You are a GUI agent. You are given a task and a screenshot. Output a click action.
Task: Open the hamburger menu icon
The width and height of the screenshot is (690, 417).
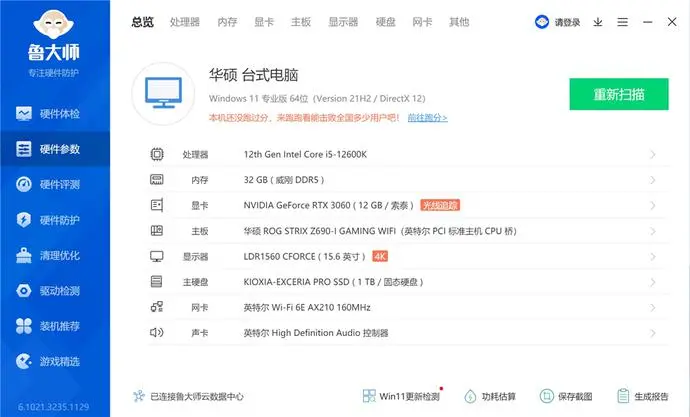click(622, 22)
